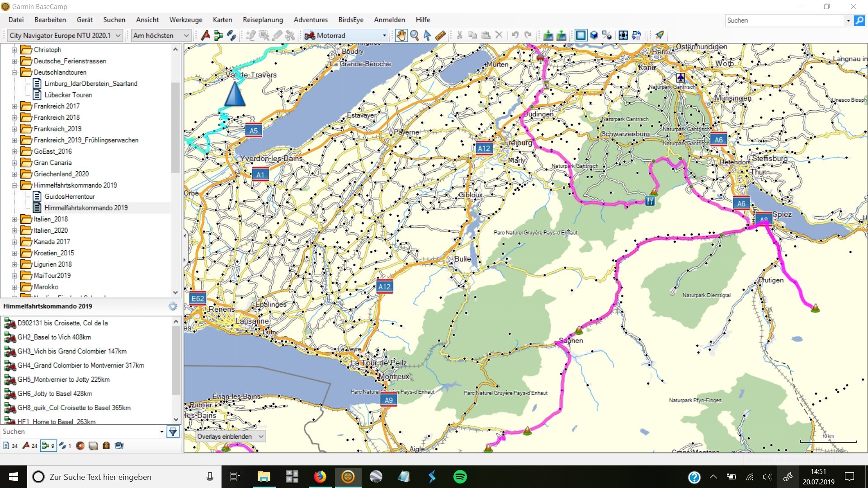The height and width of the screenshot is (488, 868).
Task: Select the GuidosHerrentour list
Action: (70, 197)
